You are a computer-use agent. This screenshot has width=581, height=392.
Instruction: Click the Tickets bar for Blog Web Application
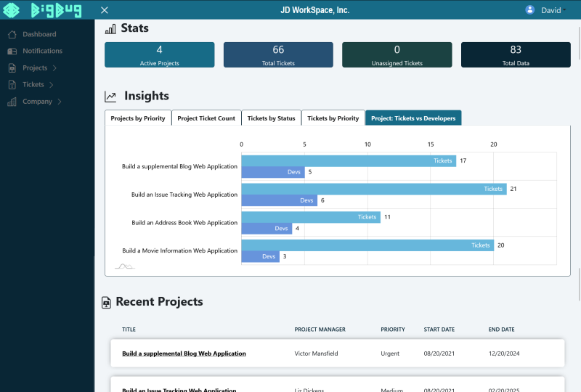click(x=349, y=161)
